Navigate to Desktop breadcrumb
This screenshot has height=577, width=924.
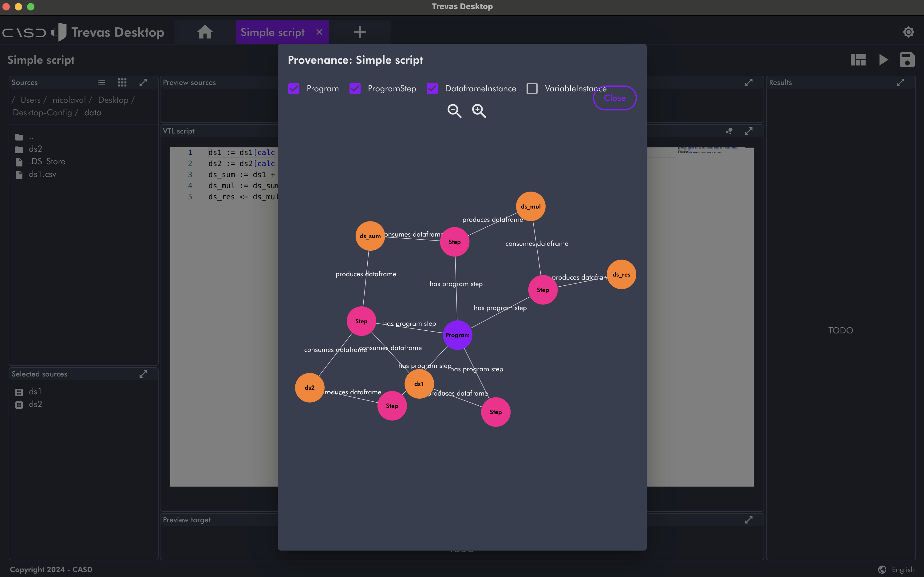tap(113, 100)
